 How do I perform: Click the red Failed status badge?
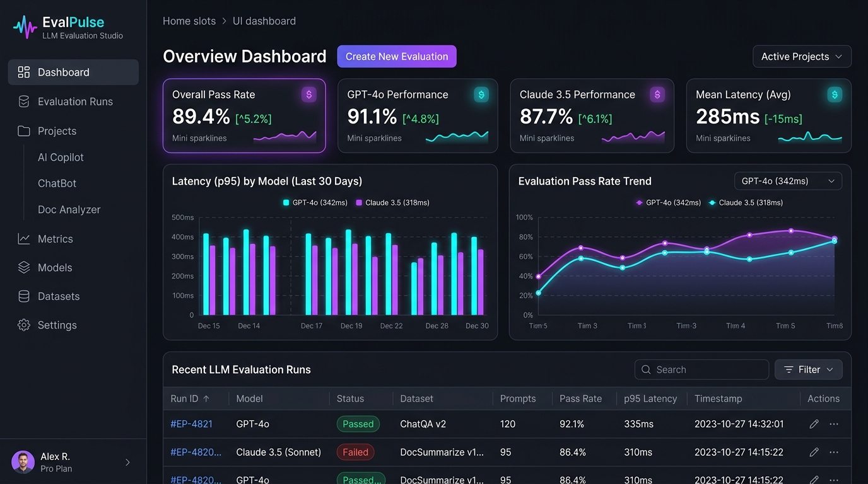tap(356, 452)
